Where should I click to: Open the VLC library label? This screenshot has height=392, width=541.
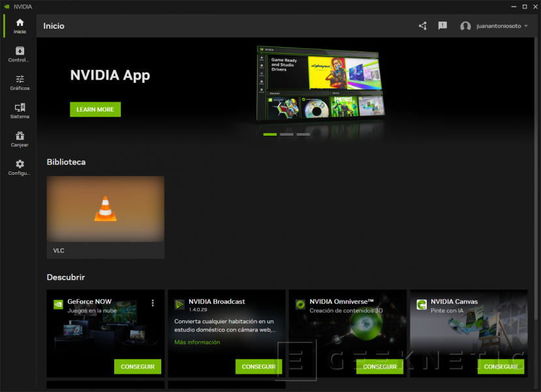(59, 250)
